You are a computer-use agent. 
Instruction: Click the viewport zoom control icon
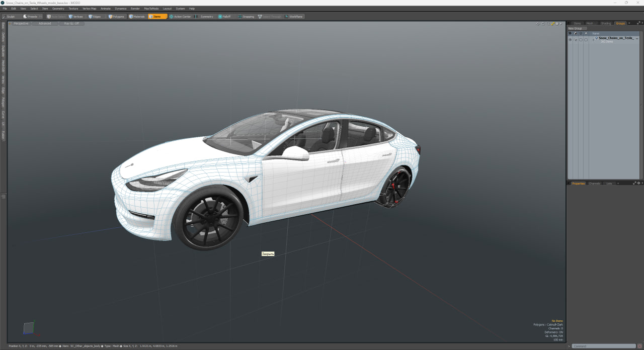548,24
